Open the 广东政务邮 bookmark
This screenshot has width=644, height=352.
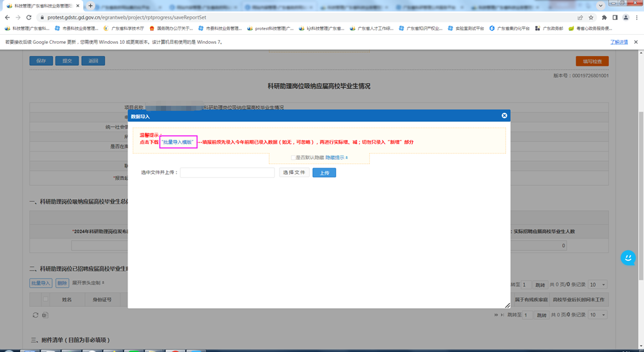pos(549,28)
